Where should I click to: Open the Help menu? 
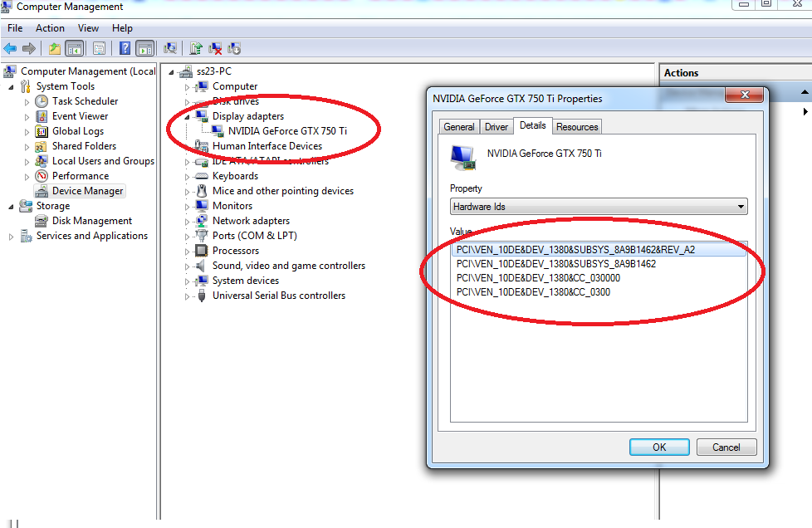pyautogui.click(x=122, y=28)
